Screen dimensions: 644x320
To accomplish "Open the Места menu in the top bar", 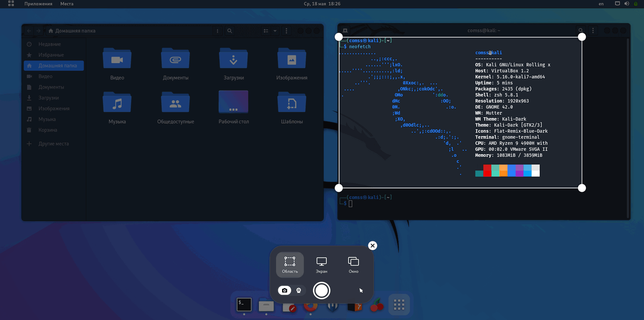I will tap(67, 4).
